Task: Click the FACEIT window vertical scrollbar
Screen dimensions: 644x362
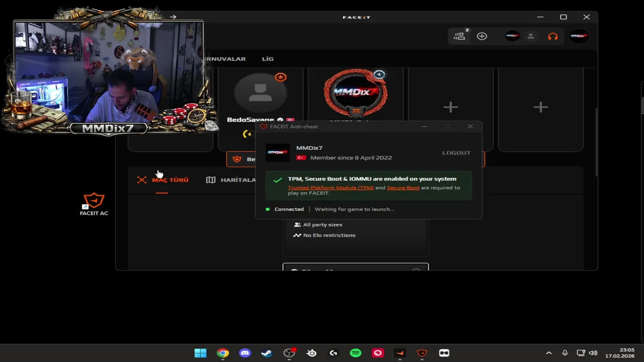Action: [596, 142]
